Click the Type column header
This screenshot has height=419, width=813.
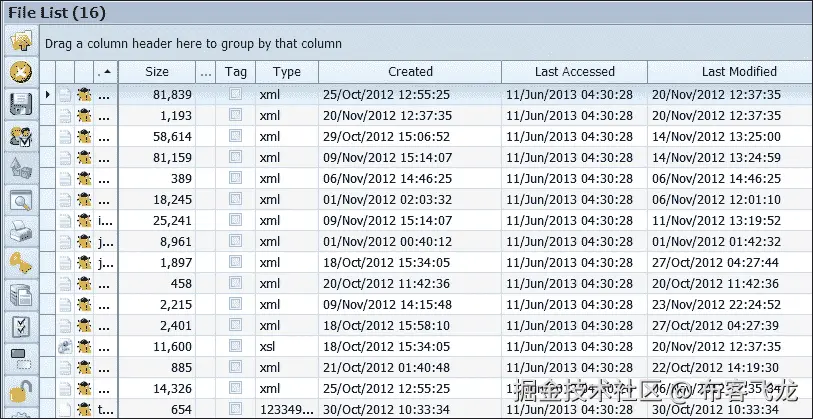tap(286, 72)
